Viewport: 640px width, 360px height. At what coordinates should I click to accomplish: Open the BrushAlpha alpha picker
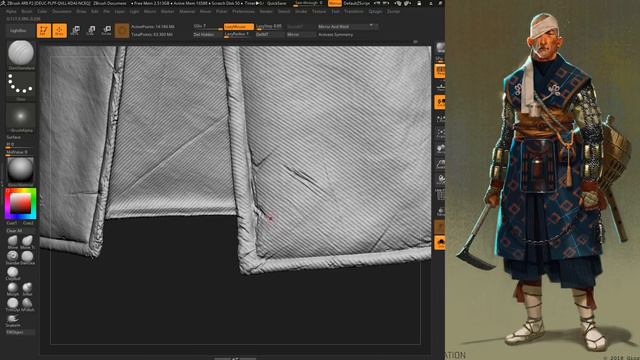click(21, 118)
